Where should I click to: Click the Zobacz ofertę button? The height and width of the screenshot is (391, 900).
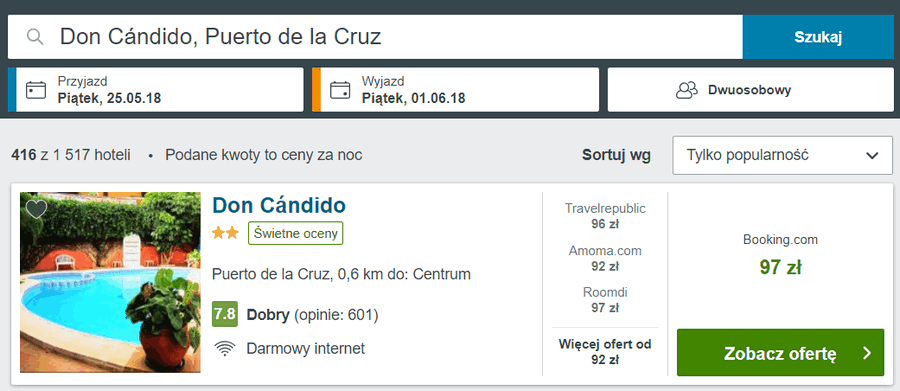[x=780, y=353]
